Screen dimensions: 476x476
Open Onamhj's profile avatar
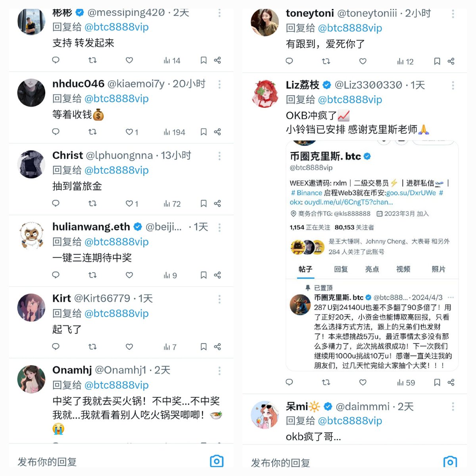click(x=31, y=379)
